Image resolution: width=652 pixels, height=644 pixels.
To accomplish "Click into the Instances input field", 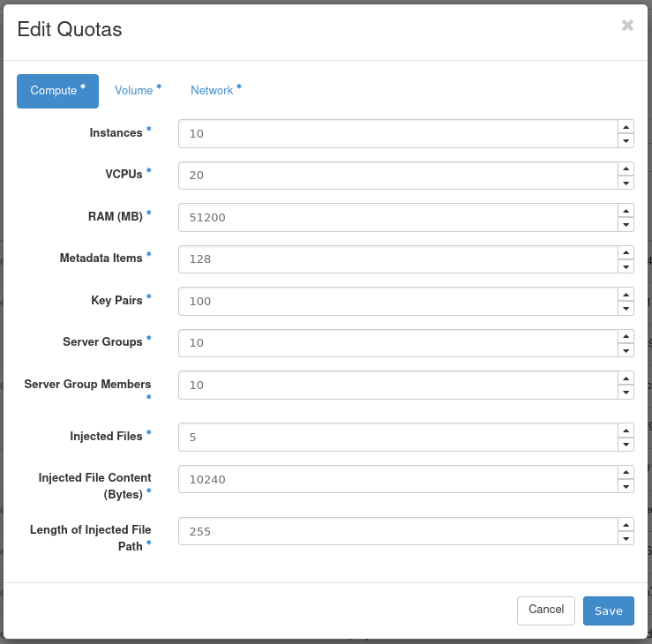I will pyautogui.click(x=397, y=134).
